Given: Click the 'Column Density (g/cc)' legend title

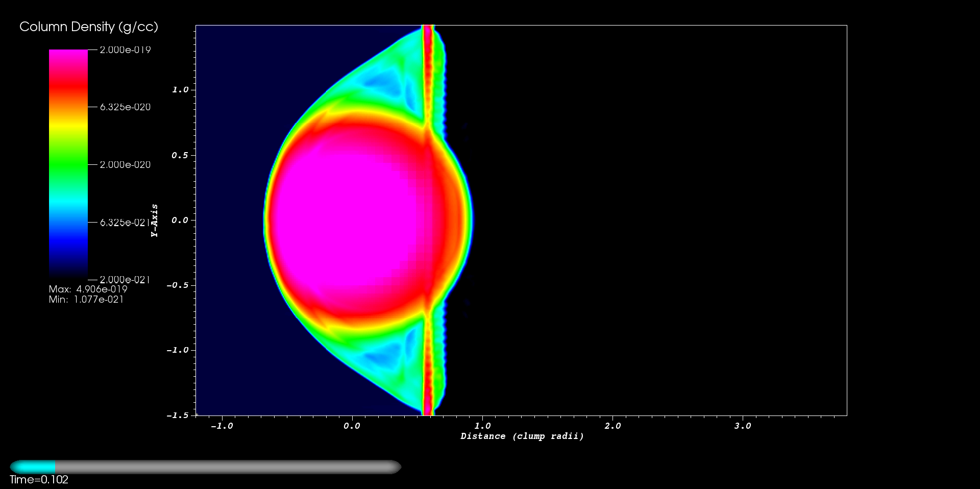Looking at the screenshot, I should click(89, 27).
